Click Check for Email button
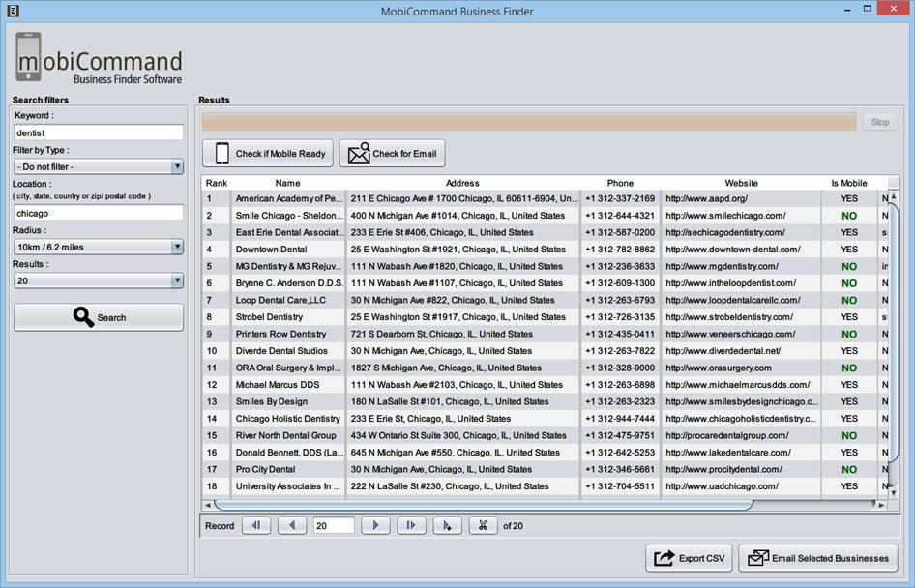 pos(392,154)
